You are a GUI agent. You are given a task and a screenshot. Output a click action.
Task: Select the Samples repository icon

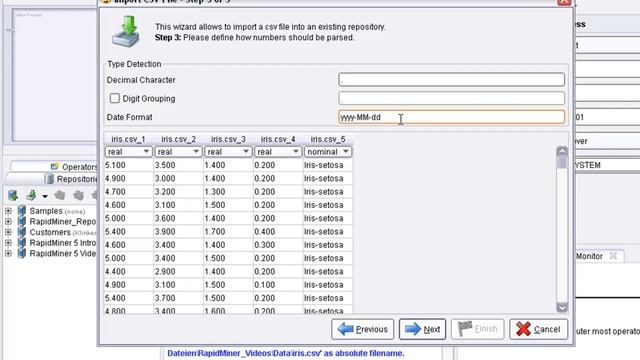pos(22,211)
